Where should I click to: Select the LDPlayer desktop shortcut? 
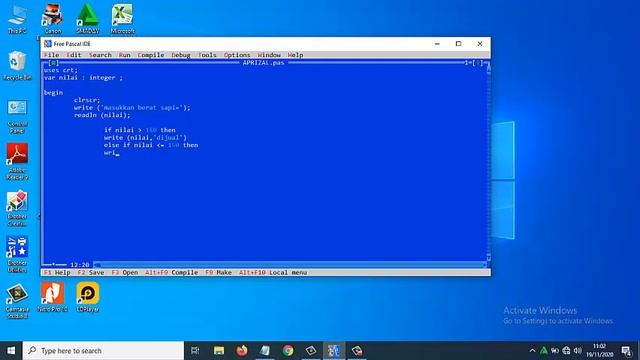click(87, 297)
